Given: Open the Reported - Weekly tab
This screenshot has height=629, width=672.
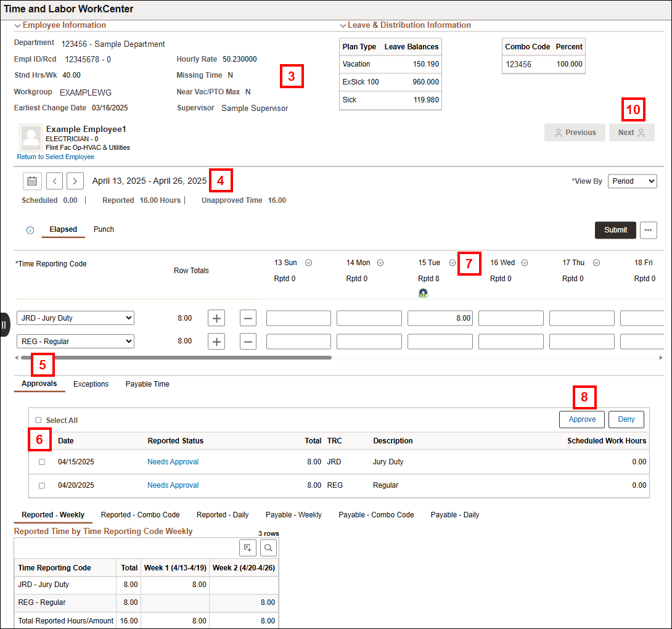Looking at the screenshot, I should 53,515.
